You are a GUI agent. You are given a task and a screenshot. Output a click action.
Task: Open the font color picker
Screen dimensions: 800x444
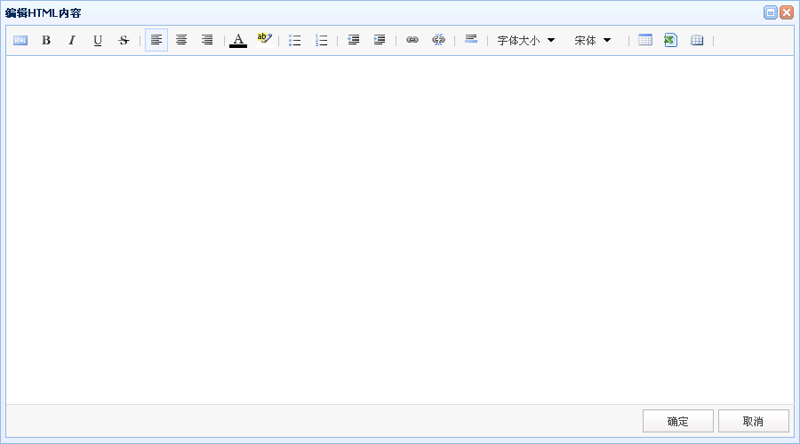[x=238, y=40]
